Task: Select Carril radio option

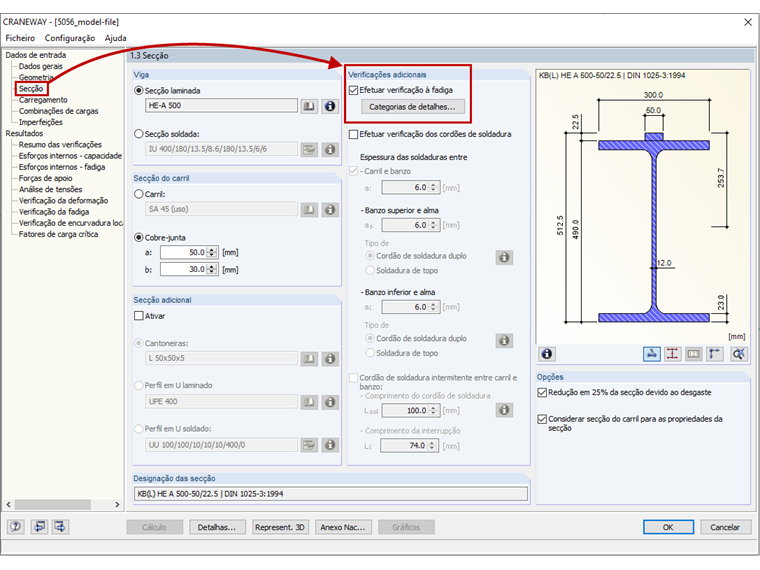Action: tap(139, 194)
